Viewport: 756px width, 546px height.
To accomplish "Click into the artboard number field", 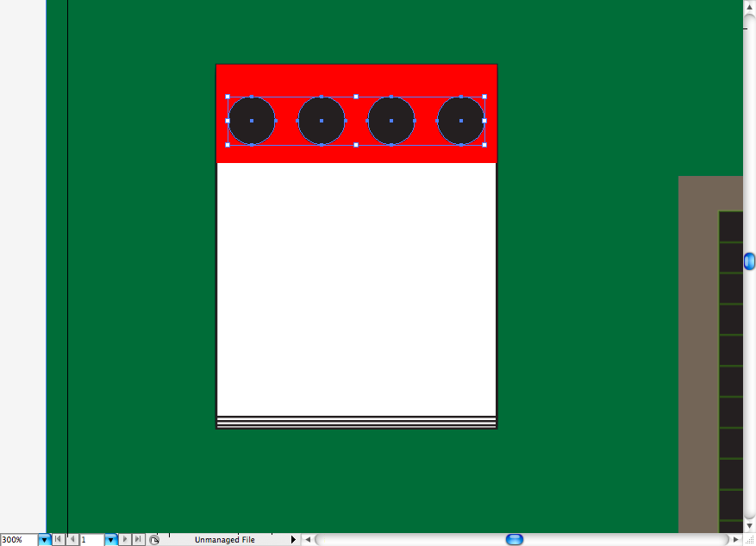I will pos(91,540).
